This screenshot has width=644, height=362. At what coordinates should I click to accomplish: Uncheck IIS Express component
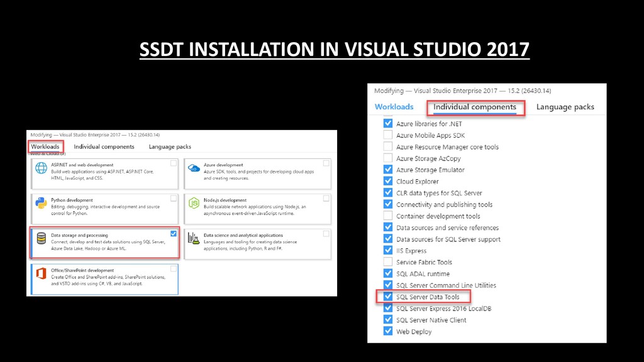pyautogui.click(x=387, y=250)
